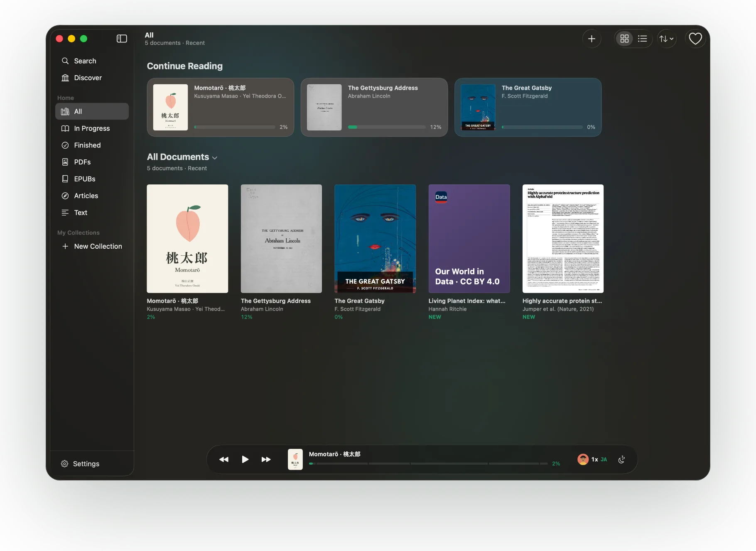The image size is (756, 551).
Task: Open the AlphaFold paper thumbnail
Action: [x=563, y=239]
